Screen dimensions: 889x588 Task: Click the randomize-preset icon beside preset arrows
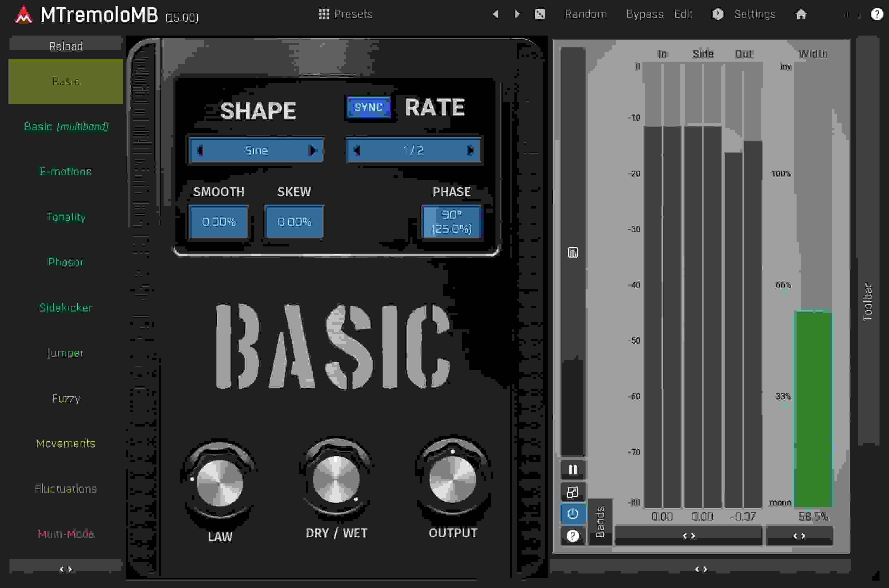click(x=539, y=14)
